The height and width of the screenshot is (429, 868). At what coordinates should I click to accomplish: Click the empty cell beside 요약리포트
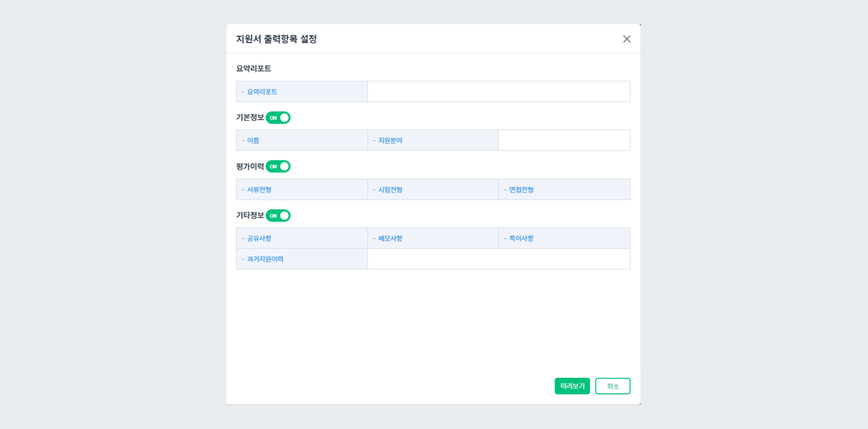coord(499,91)
